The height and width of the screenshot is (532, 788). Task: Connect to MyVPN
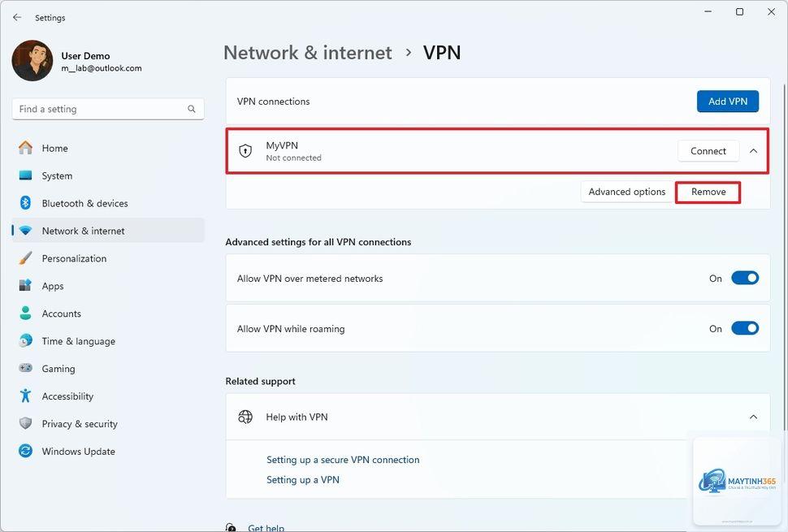coord(708,151)
